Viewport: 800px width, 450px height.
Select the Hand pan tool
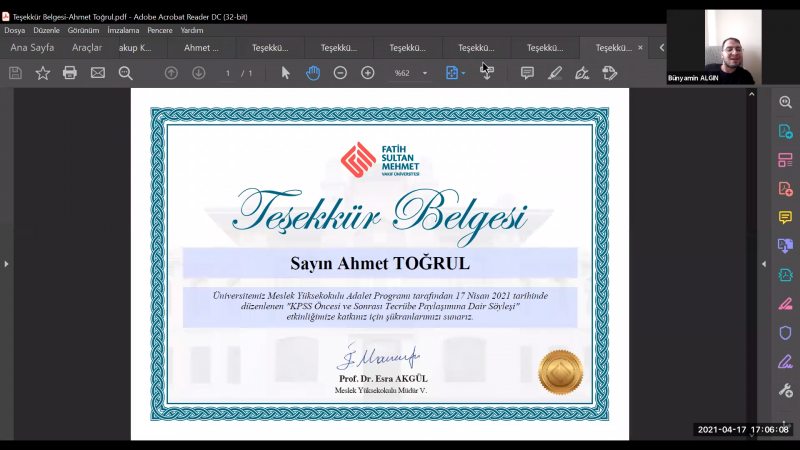pyautogui.click(x=313, y=73)
